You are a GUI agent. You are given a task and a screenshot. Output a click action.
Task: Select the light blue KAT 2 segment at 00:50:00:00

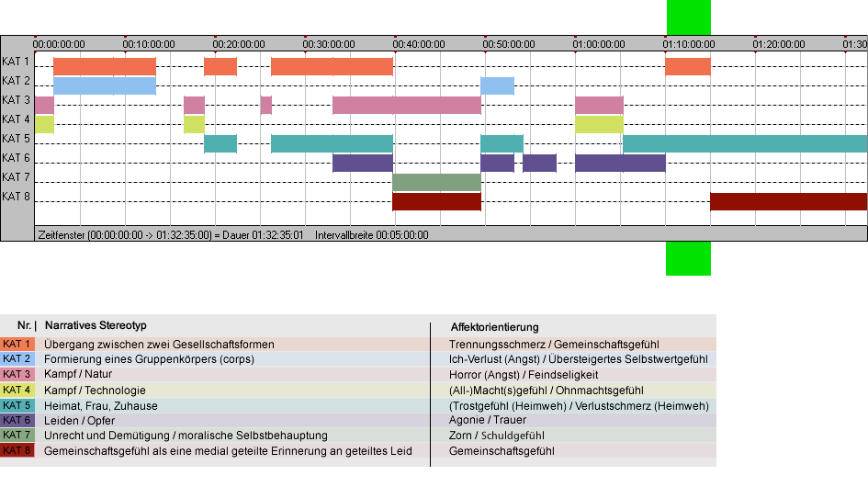tap(497, 85)
